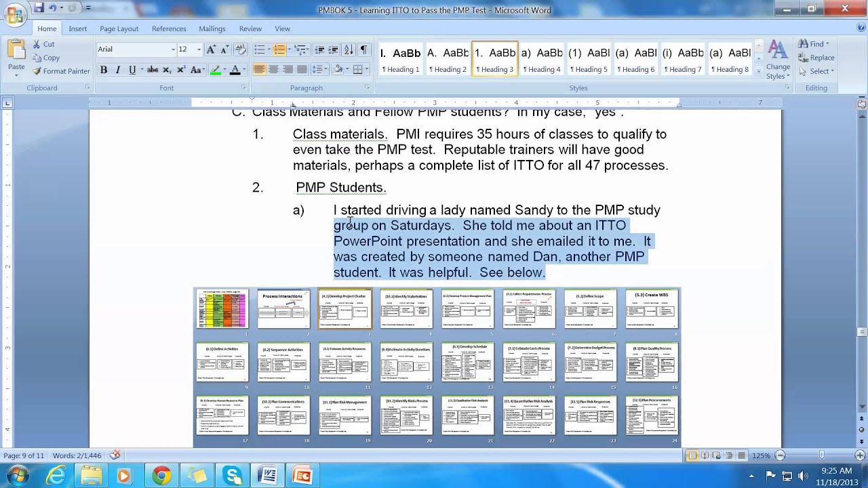Switch to Page Layout tab
The width and height of the screenshot is (868, 488).
119,28
